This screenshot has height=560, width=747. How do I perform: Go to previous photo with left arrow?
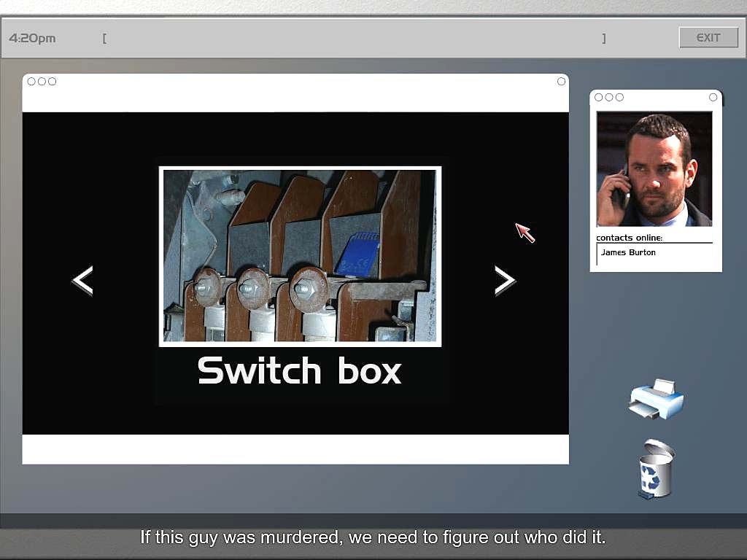82,281
